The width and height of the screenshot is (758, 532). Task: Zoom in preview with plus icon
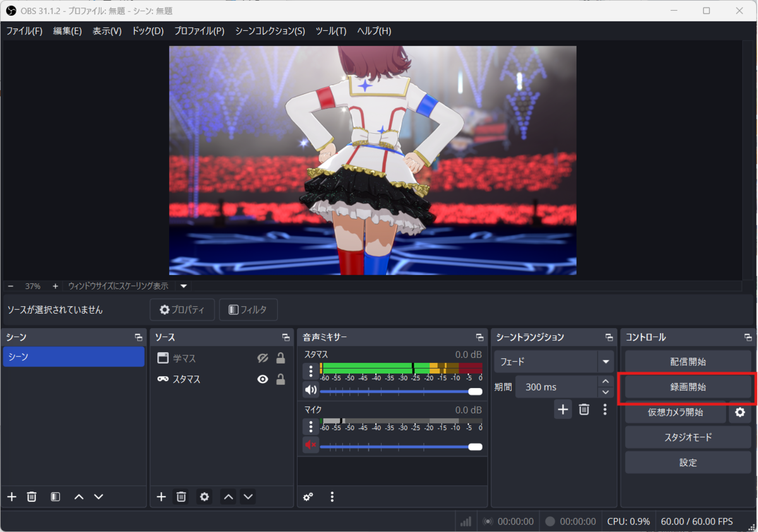point(55,286)
